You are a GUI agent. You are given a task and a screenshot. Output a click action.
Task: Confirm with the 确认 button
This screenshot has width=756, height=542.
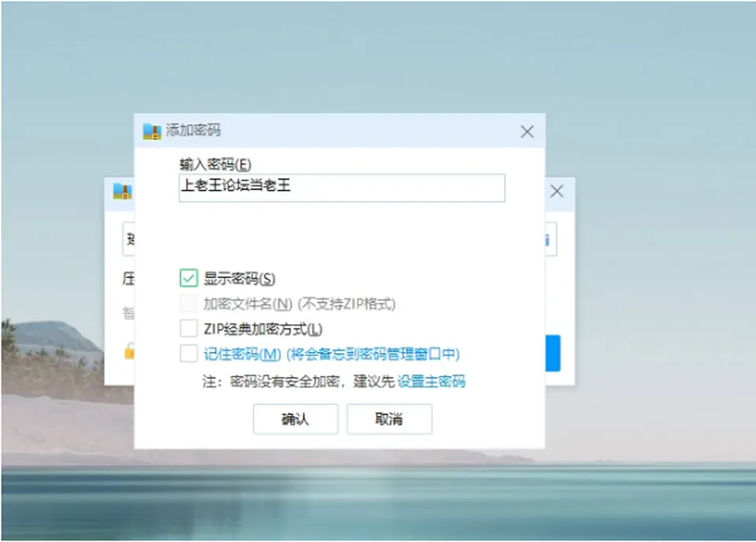coord(295,419)
